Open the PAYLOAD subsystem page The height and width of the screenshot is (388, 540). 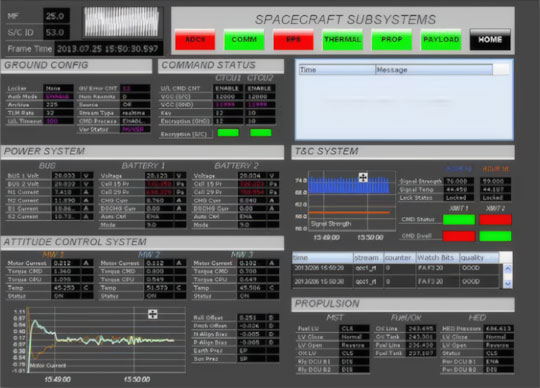click(x=441, y=40)
